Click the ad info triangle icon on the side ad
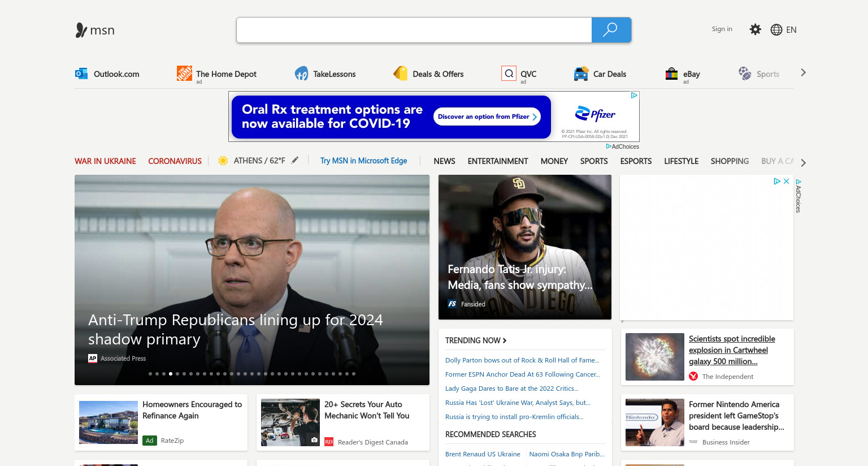The width and height of the screenshot is (868, 466). pos(777,182)
